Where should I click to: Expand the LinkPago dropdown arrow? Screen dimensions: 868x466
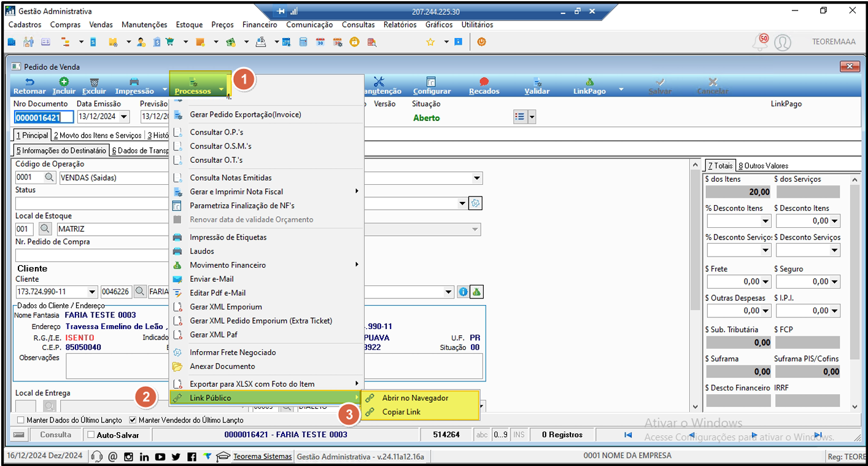pyautogui.click(x=621, y=91)
